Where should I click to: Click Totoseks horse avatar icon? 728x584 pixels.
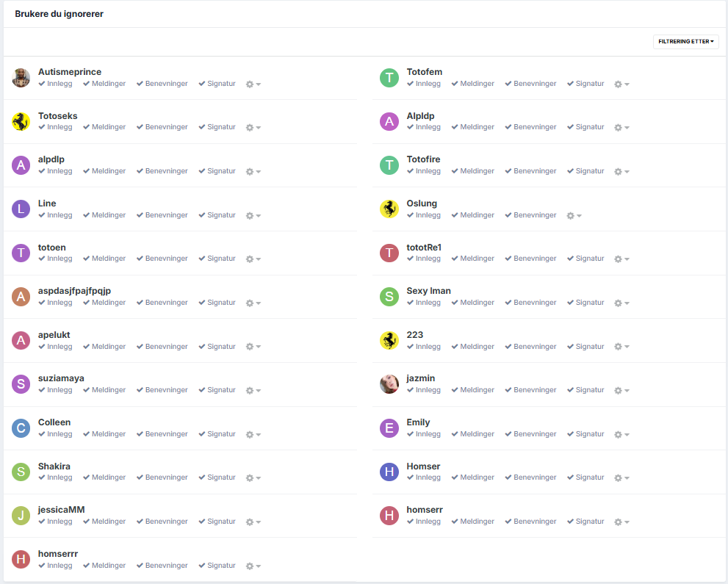pos(21,122)
